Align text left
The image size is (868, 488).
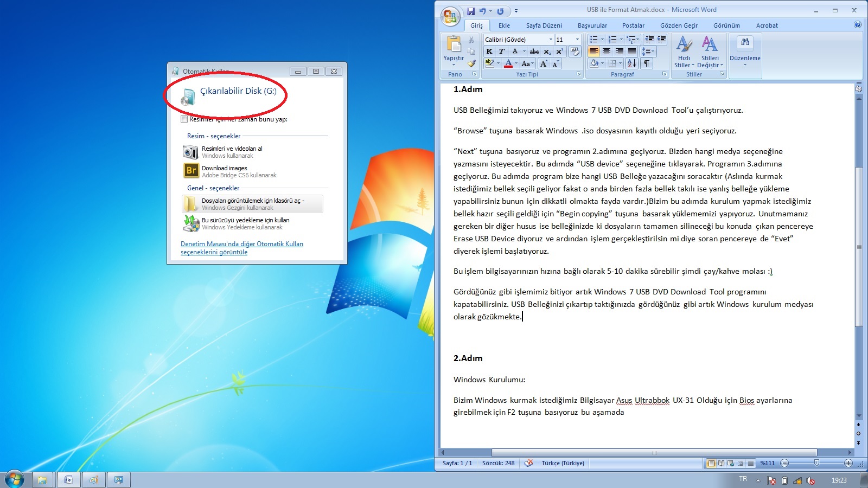(x=594, y=52)
